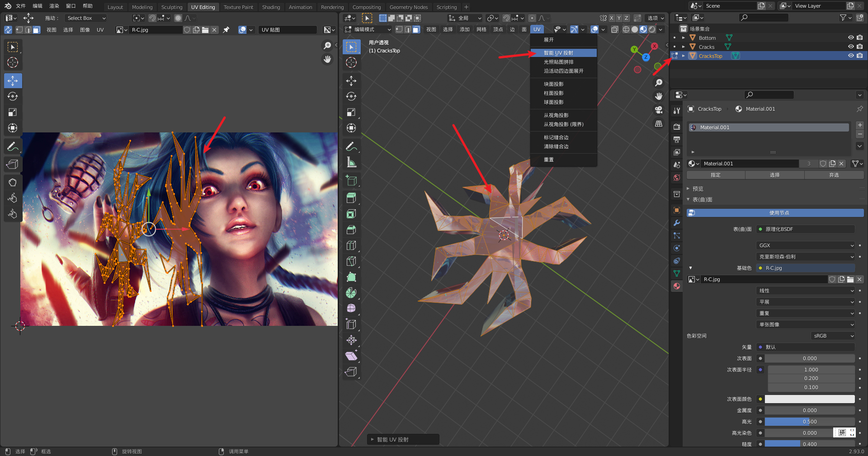
Task: Hide the Cracks object in viewport
Action: click(x=851, y=47)
